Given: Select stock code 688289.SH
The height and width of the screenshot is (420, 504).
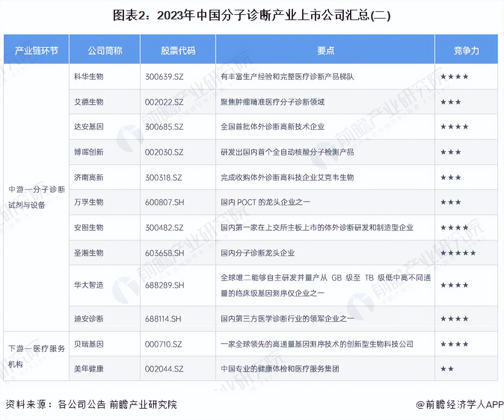Looking at the screenshot, I should click(x=165, y=285).
